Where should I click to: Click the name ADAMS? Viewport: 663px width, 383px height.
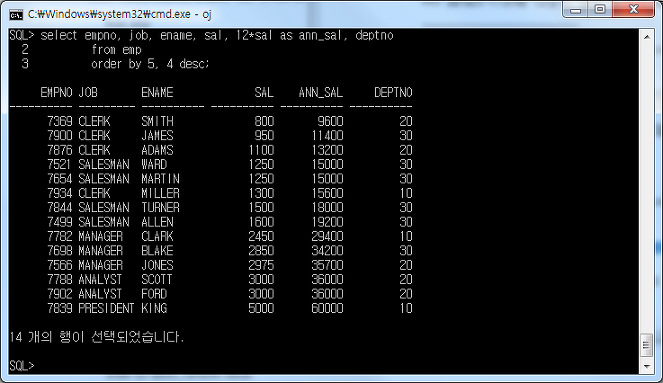click(x=157, y=150)
